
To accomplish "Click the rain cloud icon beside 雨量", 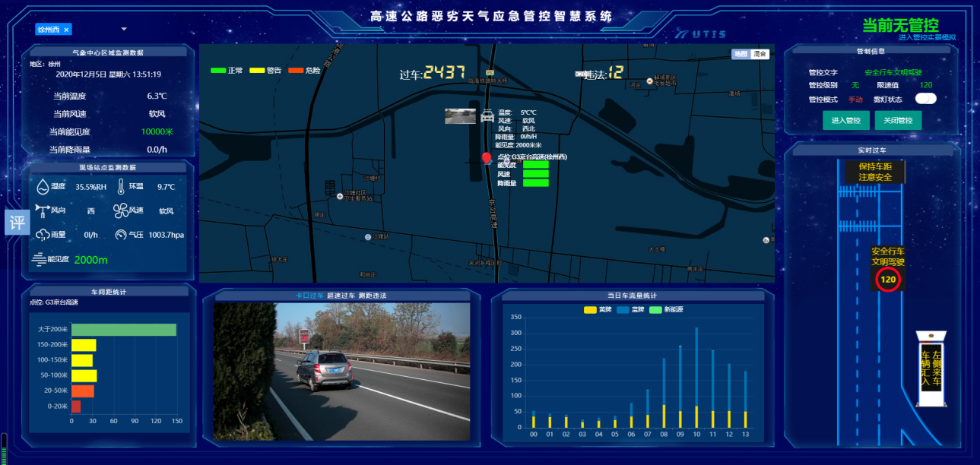I will (43, 235).
